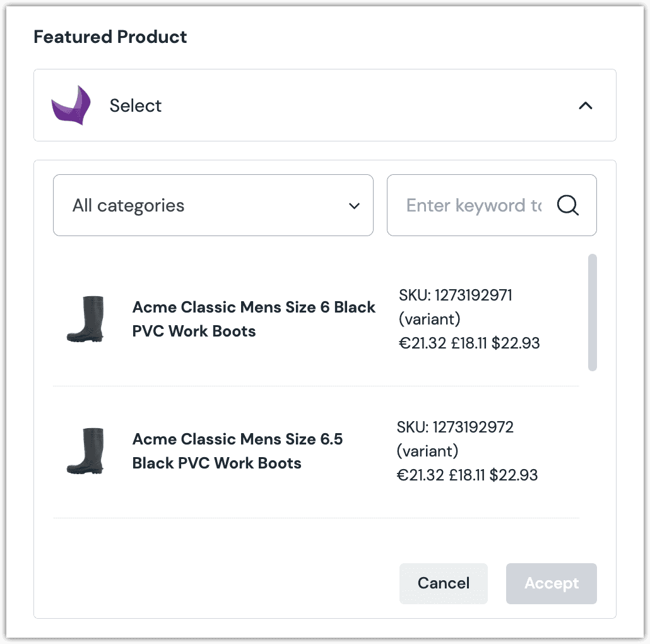Click the price line of Size 6 boots

coord(470,343)
